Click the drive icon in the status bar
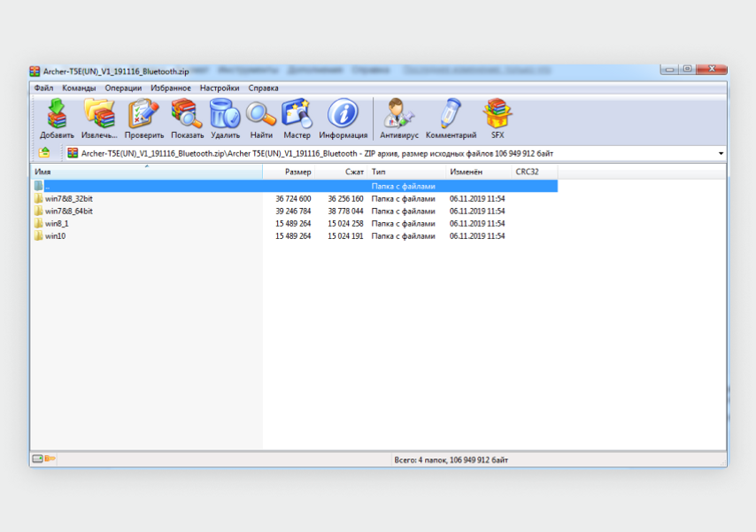 pos(37,459)
